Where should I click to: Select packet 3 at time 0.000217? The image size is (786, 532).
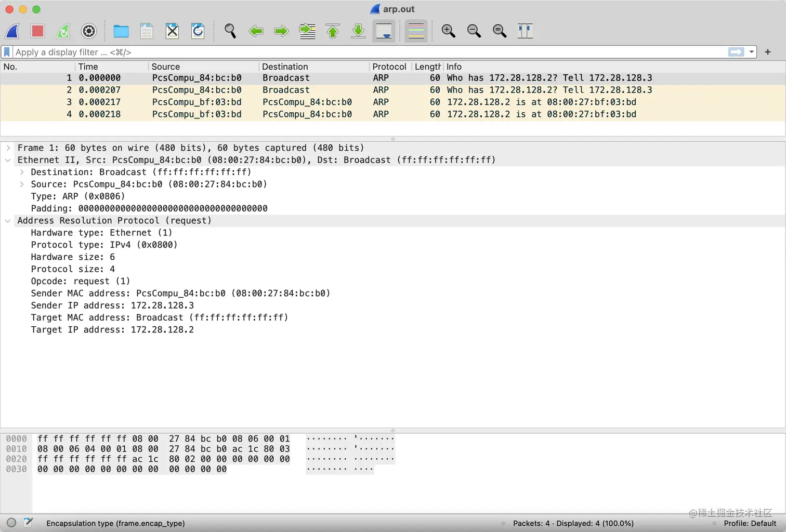[x=392, y=102]
